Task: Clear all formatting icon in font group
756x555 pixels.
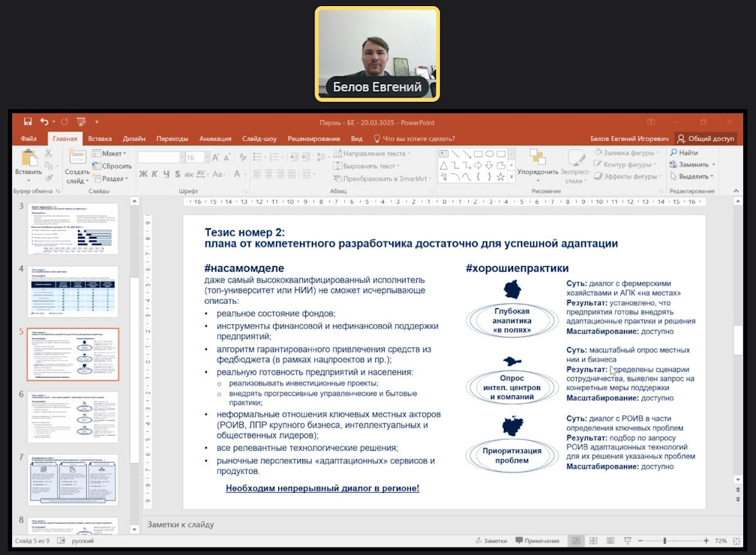Action: (x=242, y=157)
